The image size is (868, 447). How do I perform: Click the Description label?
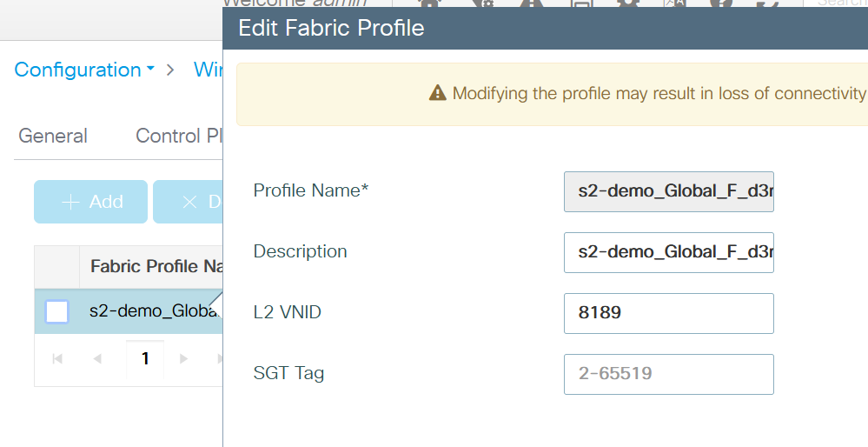click(x=300, y=251)
